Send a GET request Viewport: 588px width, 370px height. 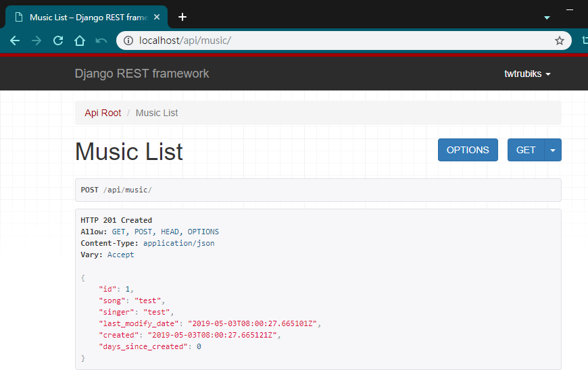point(526,150)
